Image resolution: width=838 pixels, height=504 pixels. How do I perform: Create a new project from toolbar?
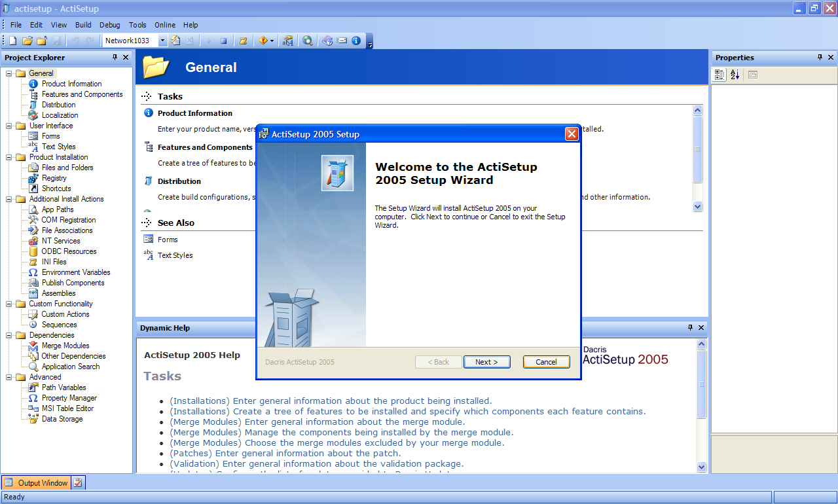pos(13,41)
